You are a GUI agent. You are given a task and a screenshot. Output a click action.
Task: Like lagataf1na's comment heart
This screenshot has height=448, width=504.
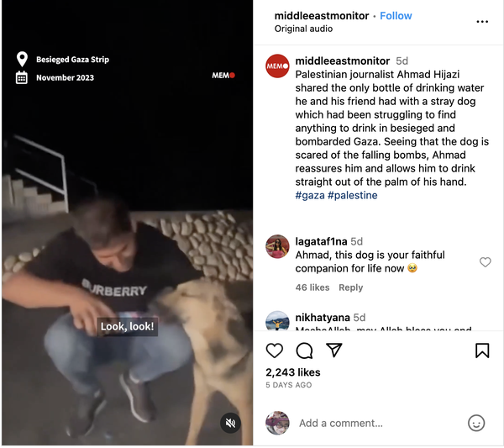(485, 262)
